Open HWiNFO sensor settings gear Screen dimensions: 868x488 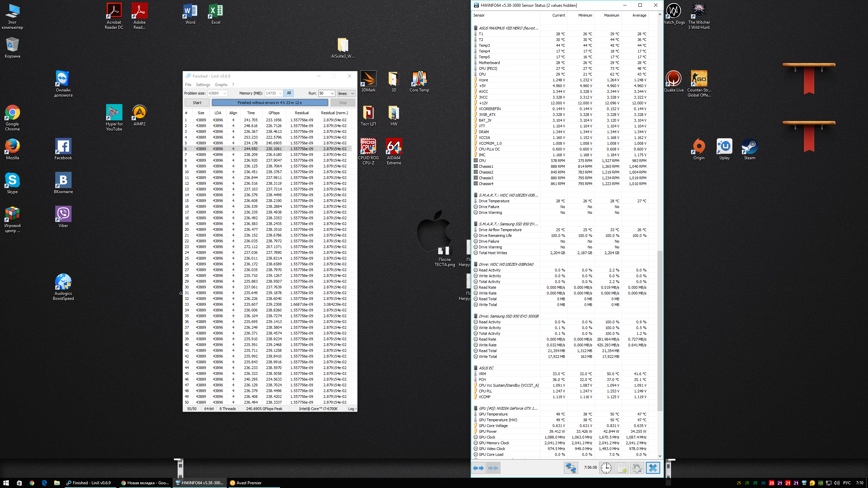click(x=637, y=468)
